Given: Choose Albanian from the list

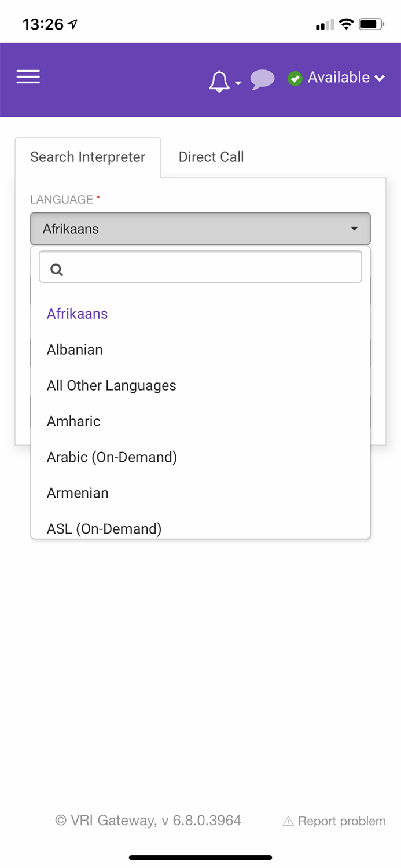Looking at the screenshot, I should coord(75,350).
